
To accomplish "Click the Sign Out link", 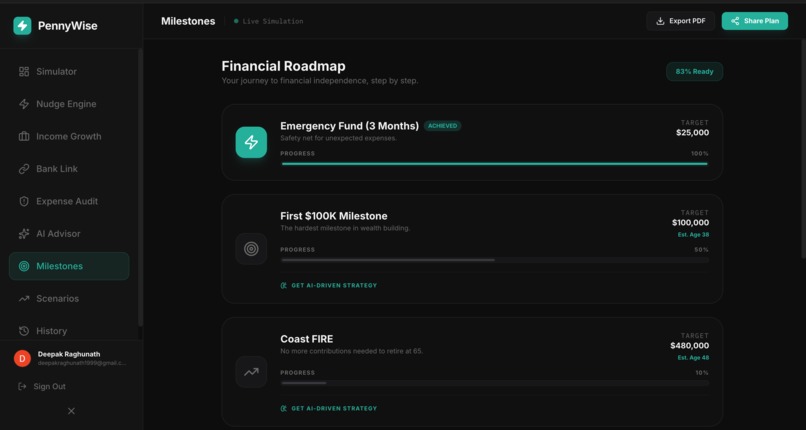I will click(x=42, y=386).
